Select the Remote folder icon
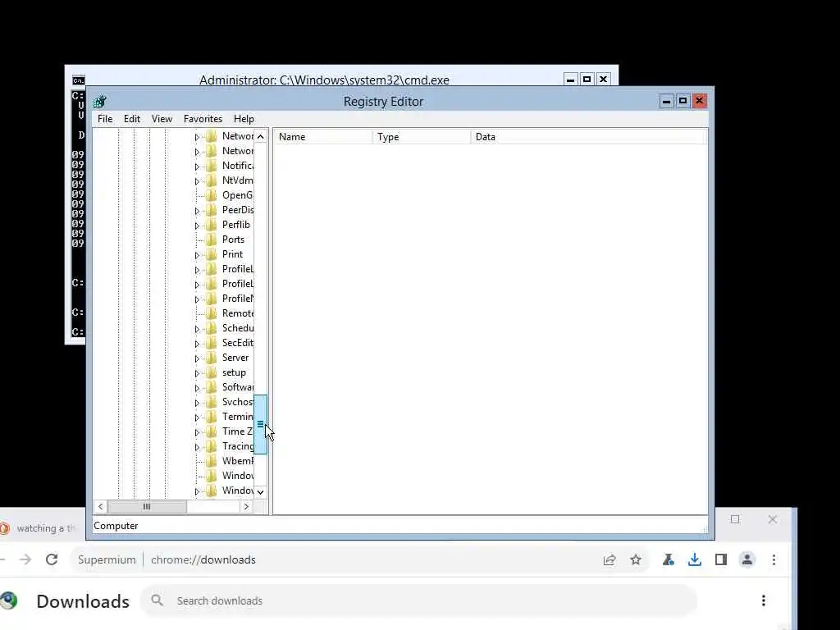840x630 pixels. 212,313
